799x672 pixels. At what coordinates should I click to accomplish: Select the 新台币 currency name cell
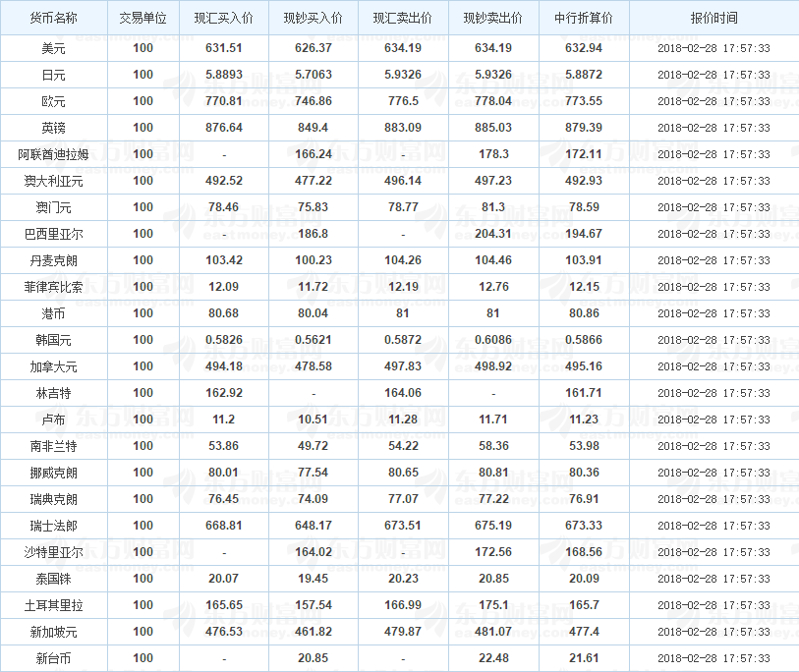[53, 657]
